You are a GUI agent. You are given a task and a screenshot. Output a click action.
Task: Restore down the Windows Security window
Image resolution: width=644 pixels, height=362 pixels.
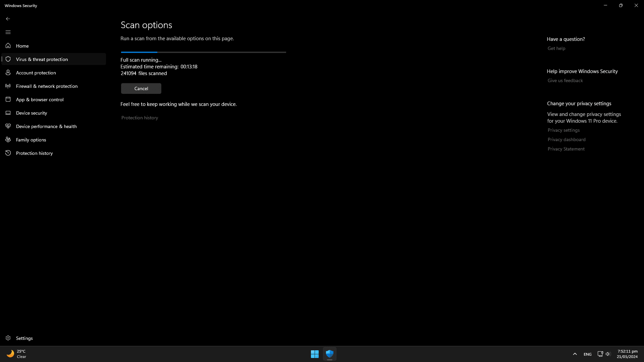click(621, 5)
